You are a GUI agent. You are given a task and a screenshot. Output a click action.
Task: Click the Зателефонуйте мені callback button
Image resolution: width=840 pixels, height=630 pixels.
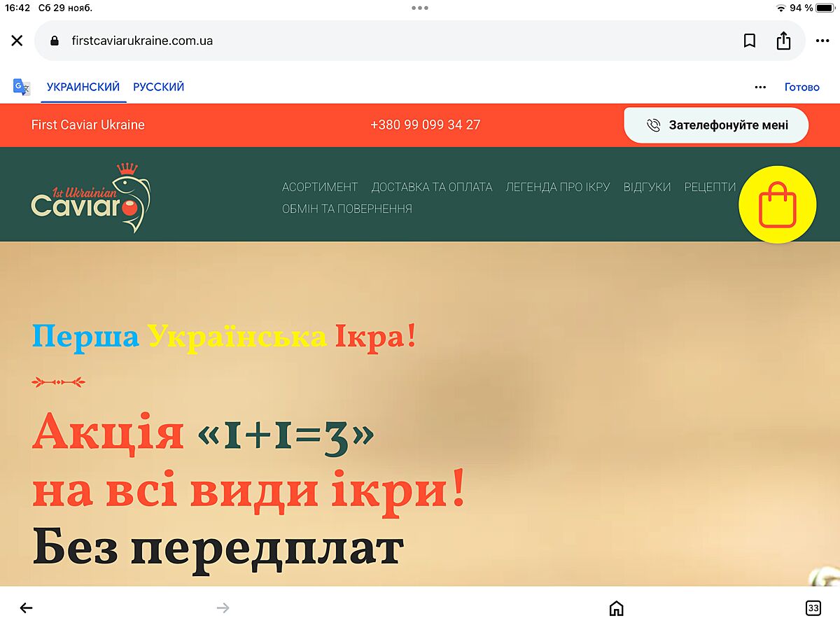point(715,125)
